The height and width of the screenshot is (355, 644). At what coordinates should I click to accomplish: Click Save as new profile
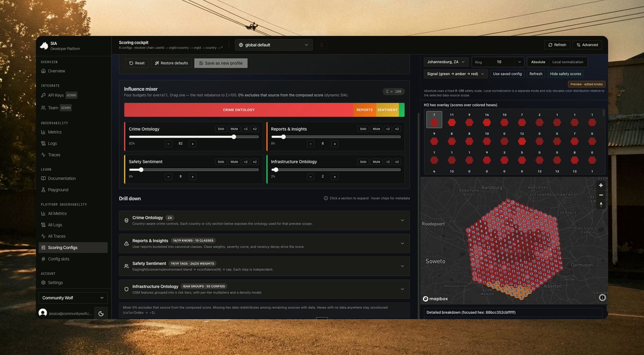click(x=221, y=63)
